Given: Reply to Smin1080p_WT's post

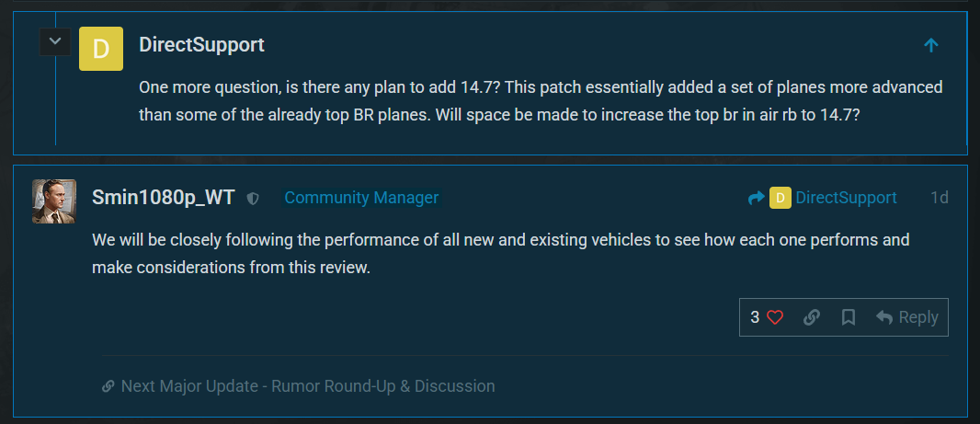Looking at the screenshot, I should (907, 317).
